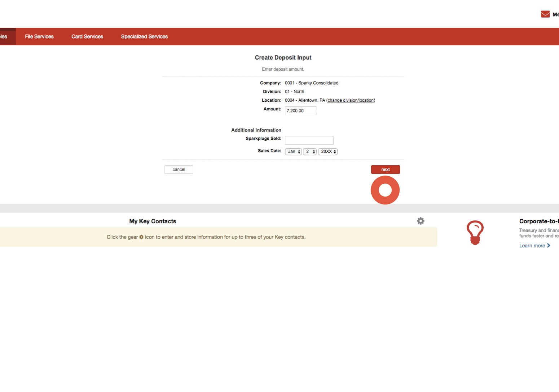Image resolution: width=559 pixels, height=392 pixels.
Task: Click the gear icon on My Key Contacts panel
Action: [x=421, y=221]
